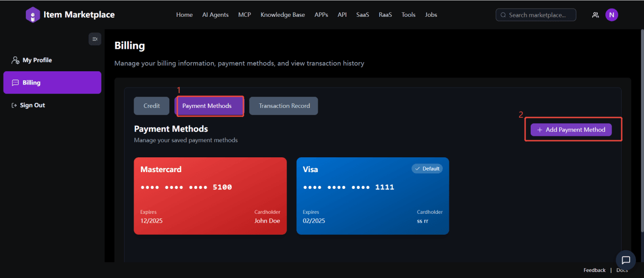This screenshot has width=644, height=278.
Task: Select the red Mastercard ending 5100
Action: point(210,196)
